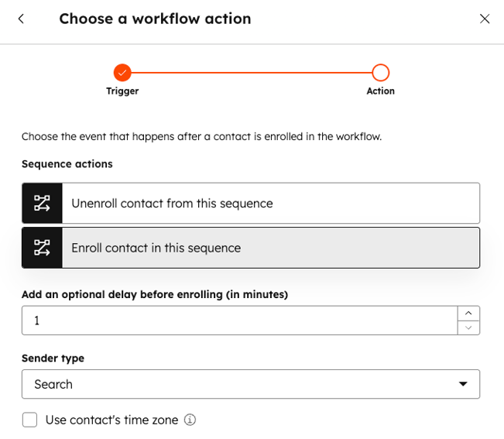The height and width of the screenshot is (439, 504).
Task: Go back using the left chevron arrow
Action: 21,19
